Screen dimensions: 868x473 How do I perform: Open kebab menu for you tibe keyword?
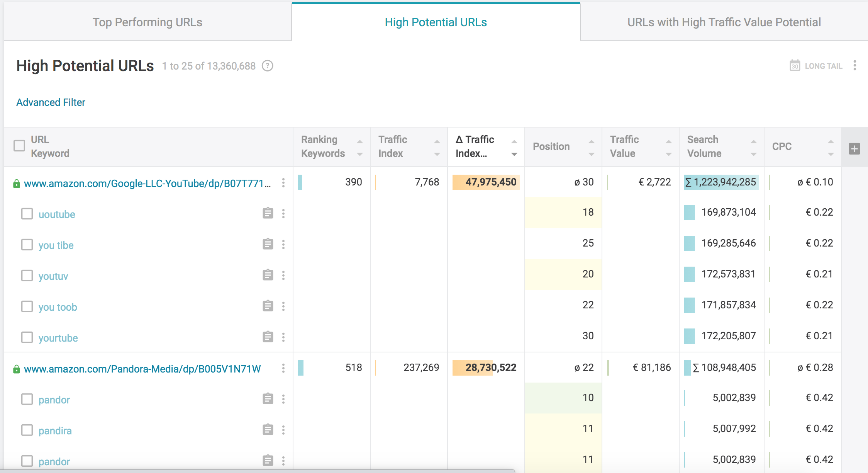coord(283,245)
